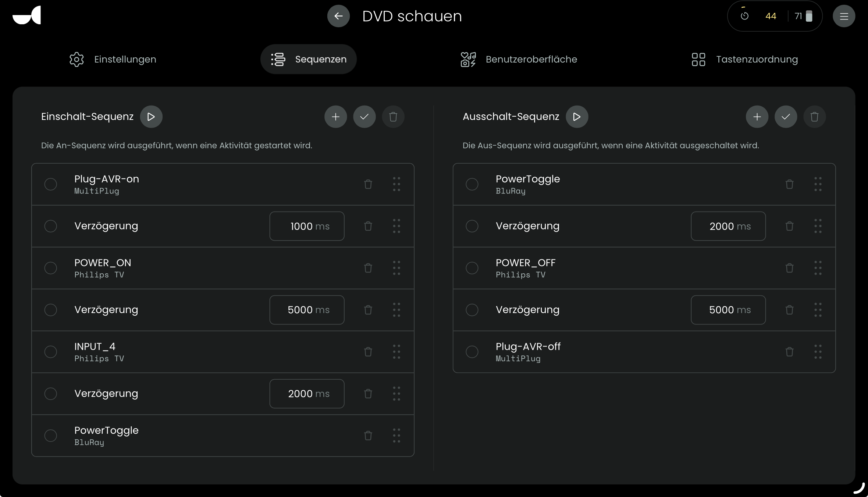Click drag handle of Plug-AVR-off step
The image size is (868, 497).
(818, 352)
